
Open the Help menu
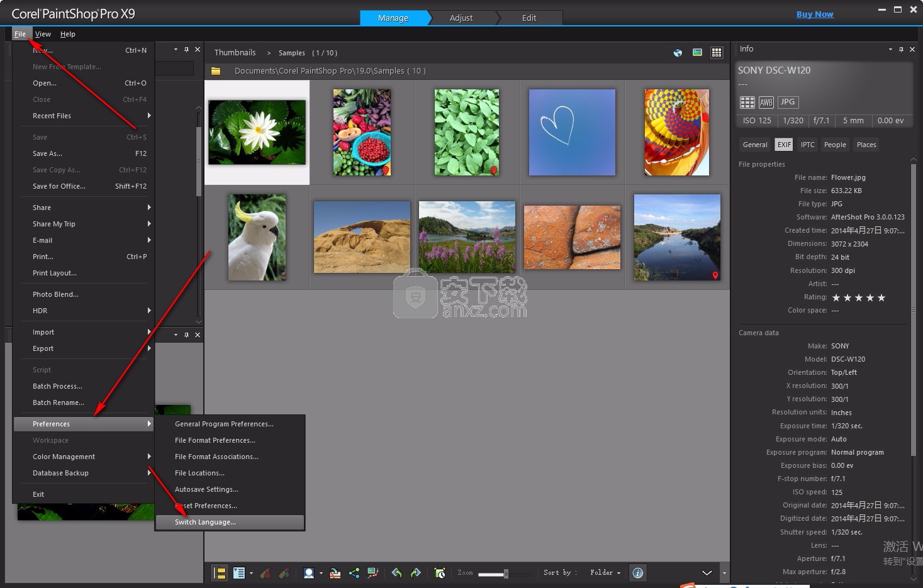coord(67,34)
